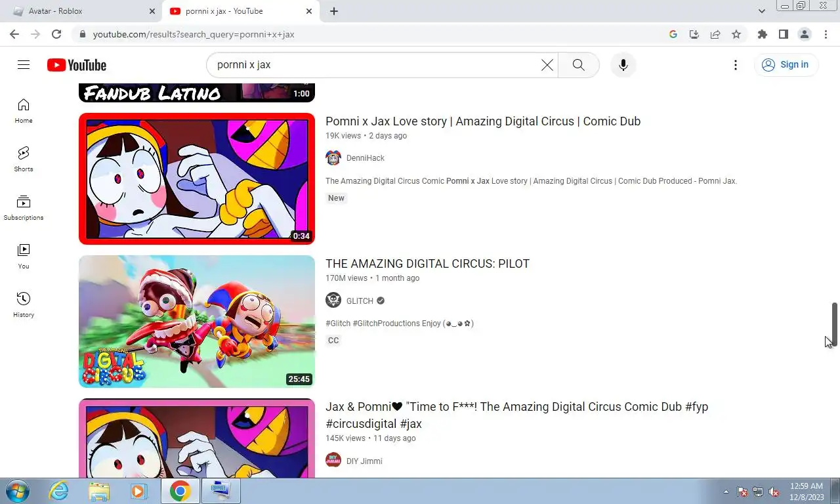Open Subscriptions from the sidebar
Screen dimensions: 840x504
click(24, 208)
